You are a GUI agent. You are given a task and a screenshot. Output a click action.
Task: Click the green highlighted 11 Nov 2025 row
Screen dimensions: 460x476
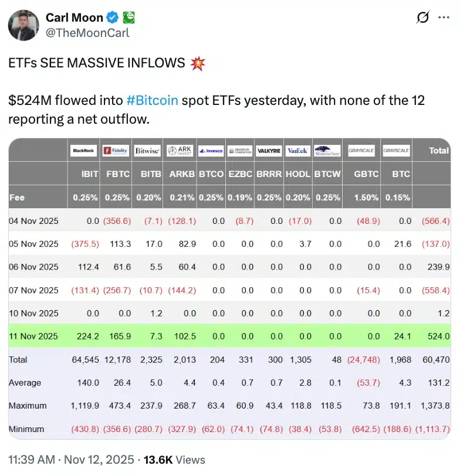click(x=229, y=336)
